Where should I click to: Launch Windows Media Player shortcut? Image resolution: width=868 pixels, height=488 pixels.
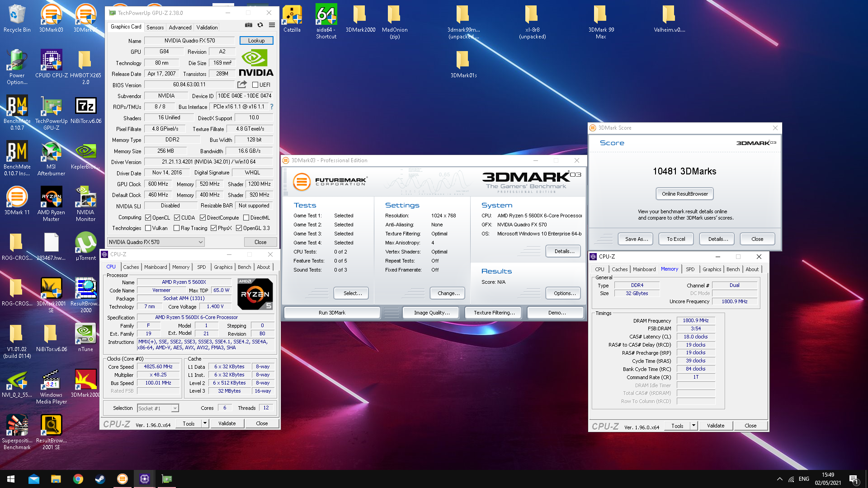tap(51, 387)
